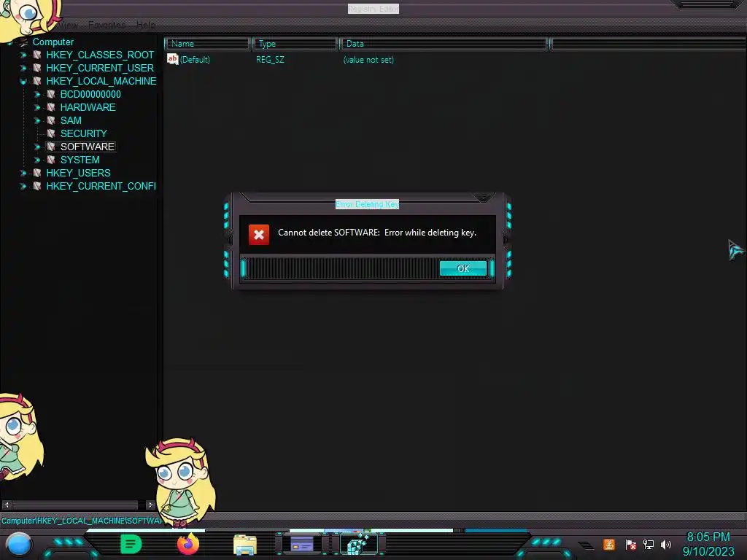Open Firefox from the taskbar

point(188,544)
